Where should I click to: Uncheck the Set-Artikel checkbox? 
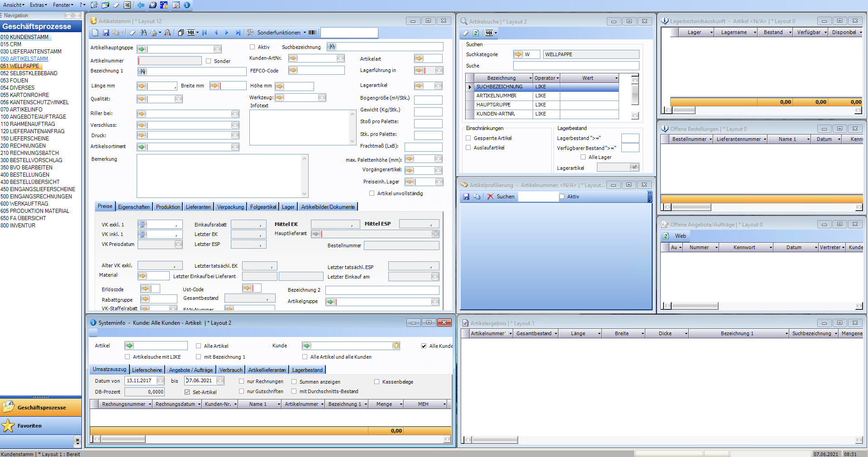pos(187,392)
